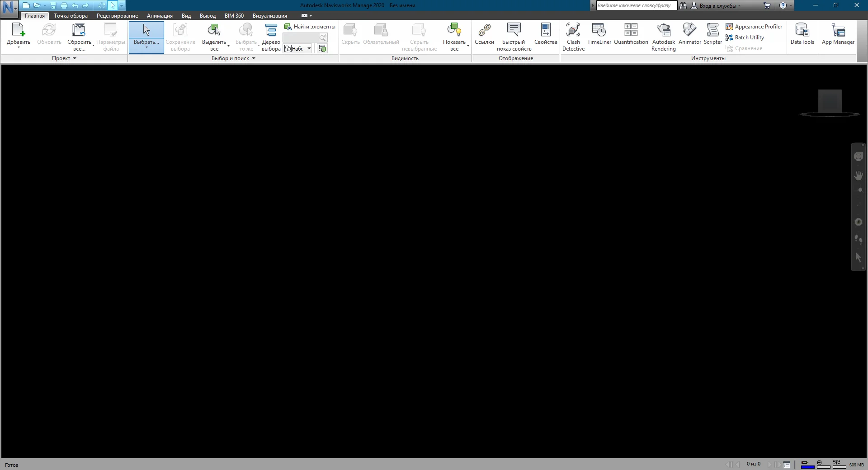Open the Clash Detective tool
868x470 pixels.
(x=573, y=36)
